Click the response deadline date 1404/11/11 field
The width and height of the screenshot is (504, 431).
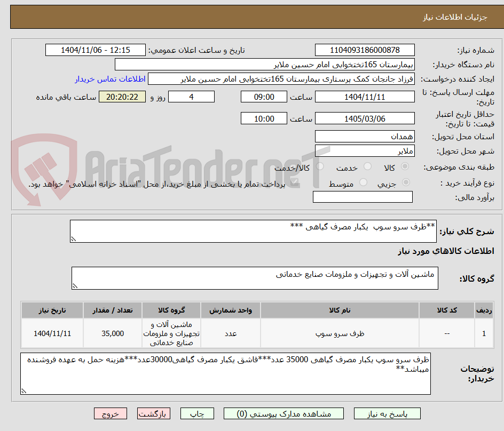[x=365, y=97]
